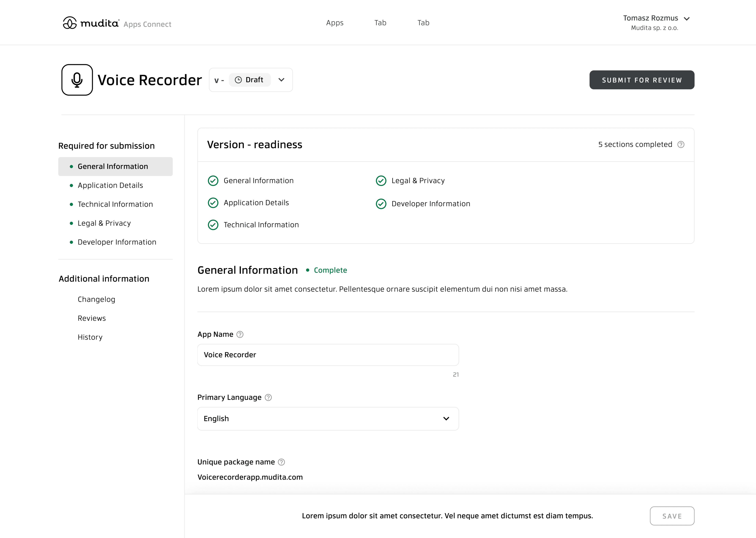Click help icon next to Primary Language

click(269, 398)
